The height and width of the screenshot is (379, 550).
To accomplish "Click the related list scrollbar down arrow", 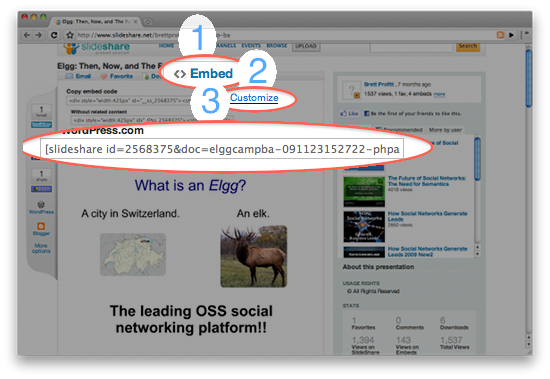I will 477,254.
